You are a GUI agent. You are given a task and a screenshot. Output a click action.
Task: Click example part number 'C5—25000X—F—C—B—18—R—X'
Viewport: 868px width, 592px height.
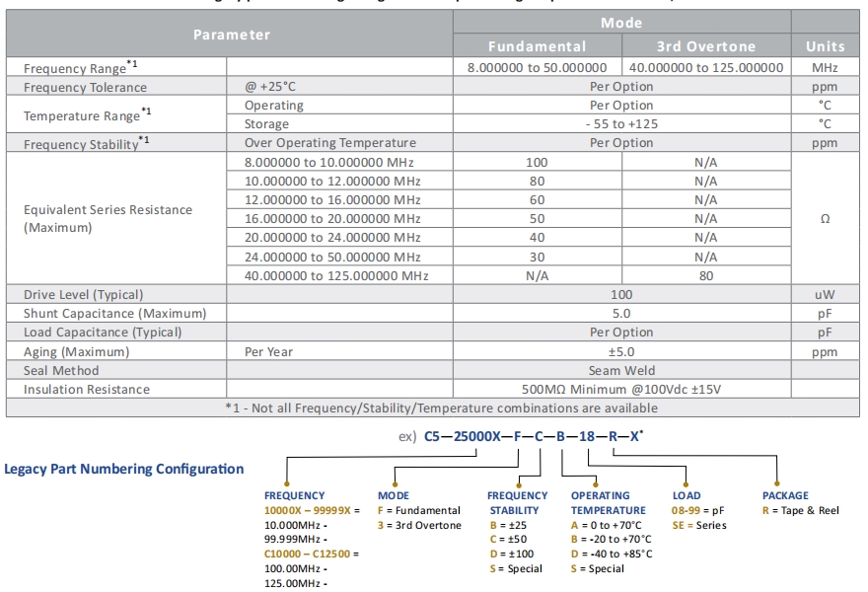533,436
